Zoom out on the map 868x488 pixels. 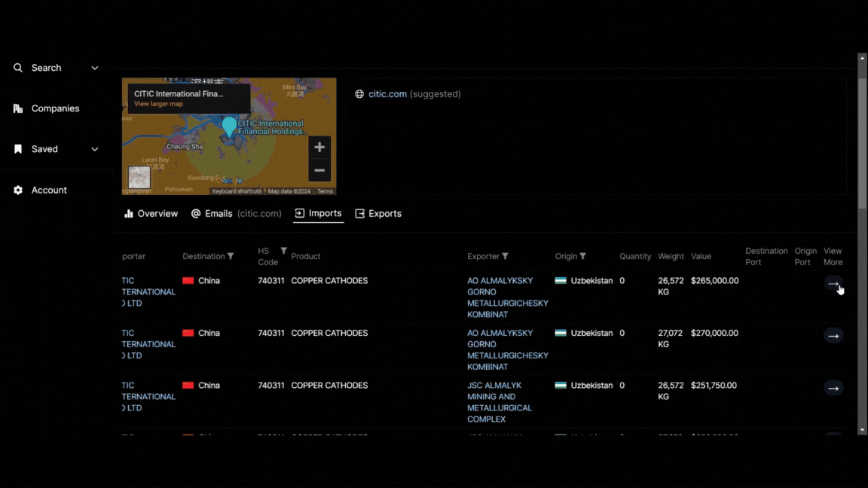tap(319, 170)
